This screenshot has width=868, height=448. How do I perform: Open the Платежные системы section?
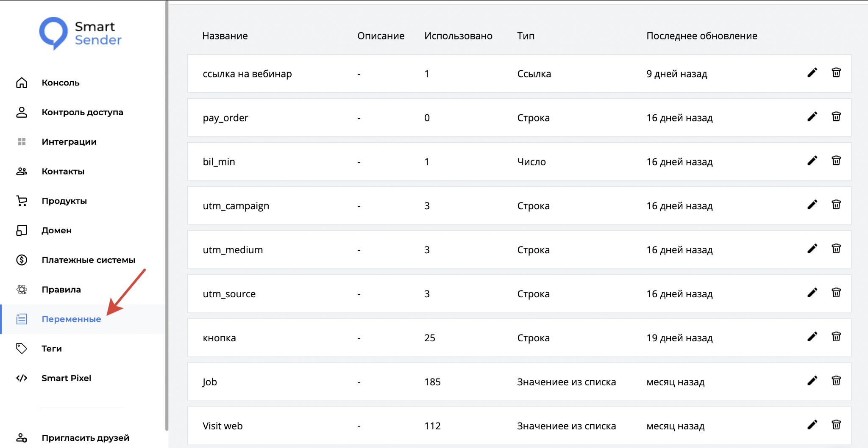(x=88, y=260)
